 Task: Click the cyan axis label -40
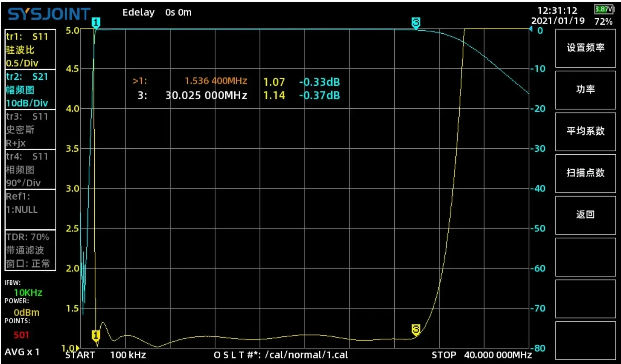538,188
